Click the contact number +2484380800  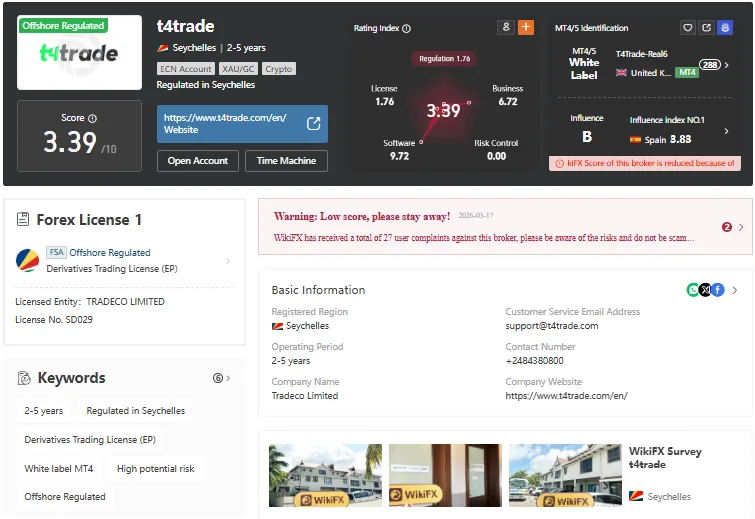click(534, 361)
